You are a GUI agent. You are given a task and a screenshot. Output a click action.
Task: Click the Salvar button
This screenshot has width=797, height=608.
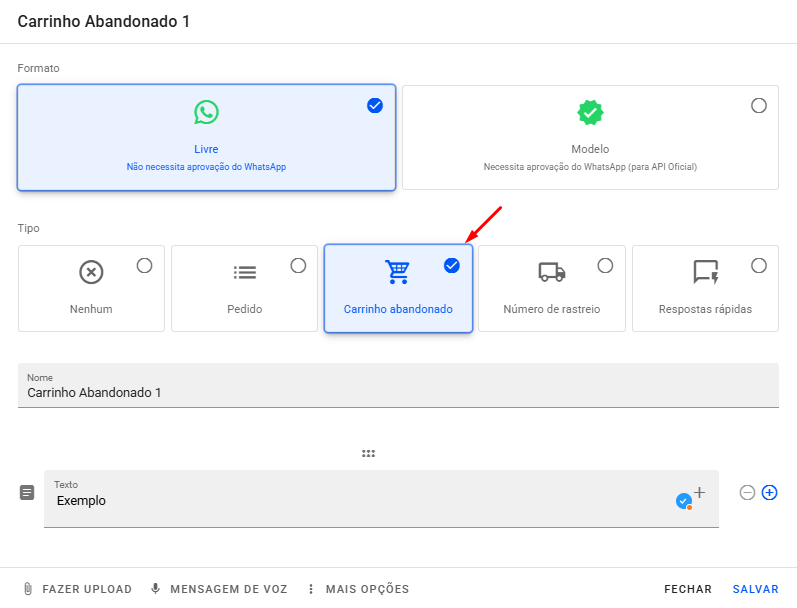click(x=755, y=589)
